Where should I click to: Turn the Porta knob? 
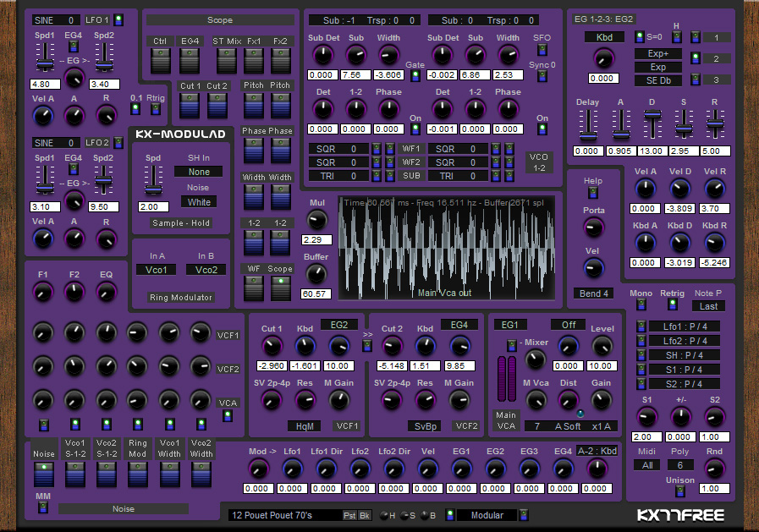coord(593,228)
